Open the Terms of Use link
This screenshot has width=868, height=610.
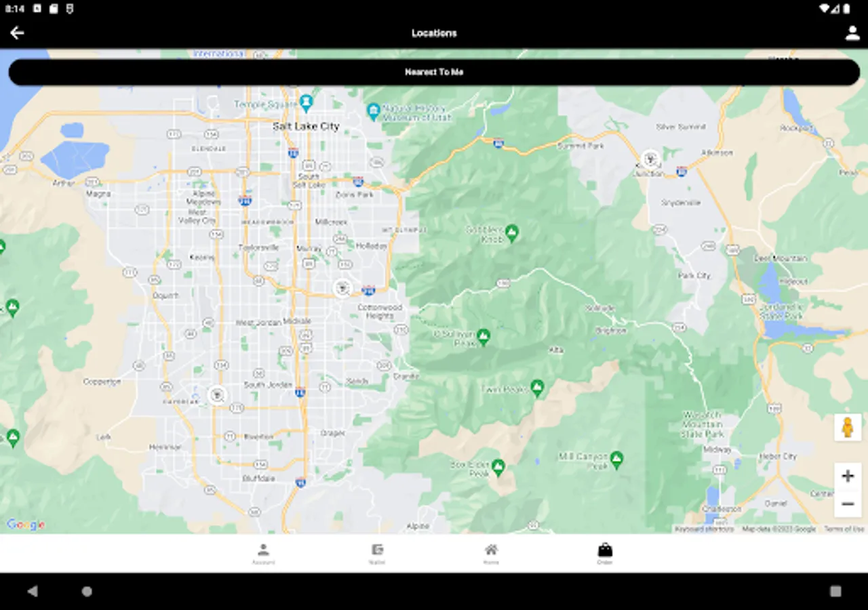pos(844,529)
